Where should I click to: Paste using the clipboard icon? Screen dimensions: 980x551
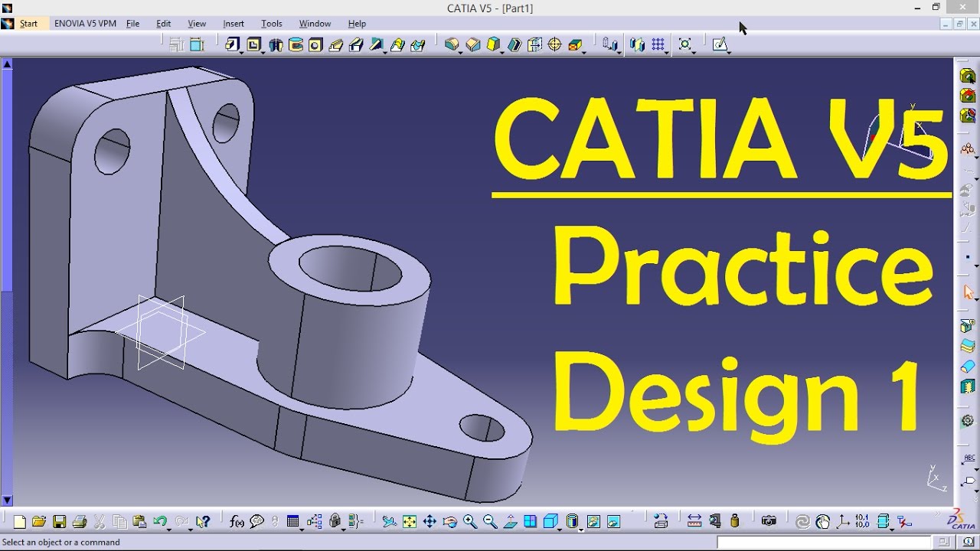pos(139,522)
